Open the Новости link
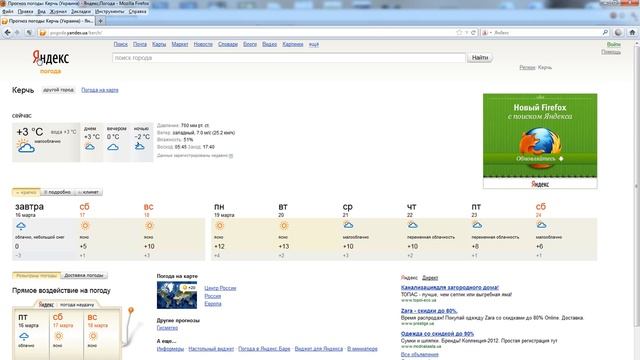 203,44
